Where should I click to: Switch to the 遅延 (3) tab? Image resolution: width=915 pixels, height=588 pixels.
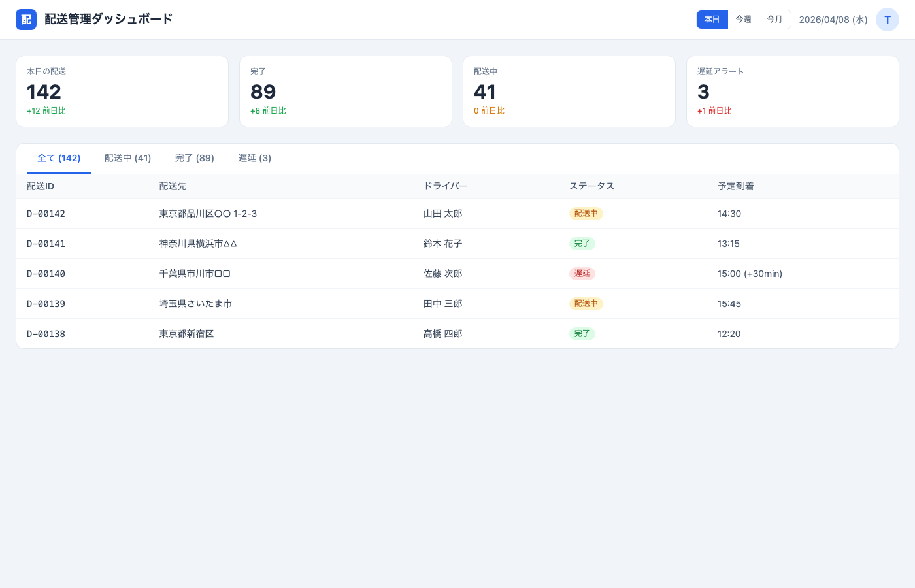(254, 158)
